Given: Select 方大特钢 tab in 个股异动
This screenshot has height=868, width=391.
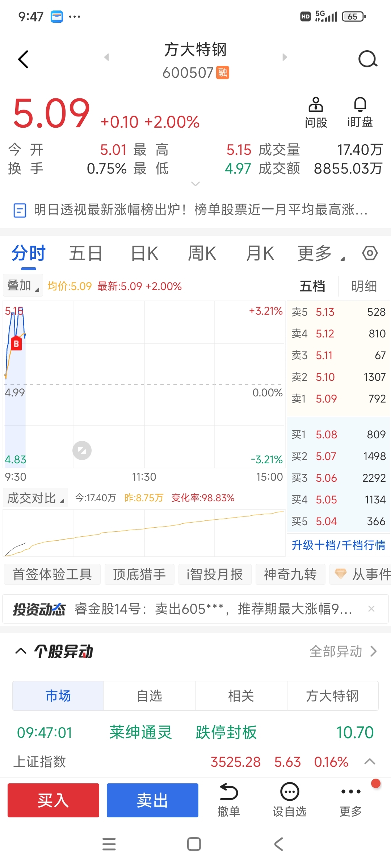Looking at the screenshot, I should tap(333, 696).
